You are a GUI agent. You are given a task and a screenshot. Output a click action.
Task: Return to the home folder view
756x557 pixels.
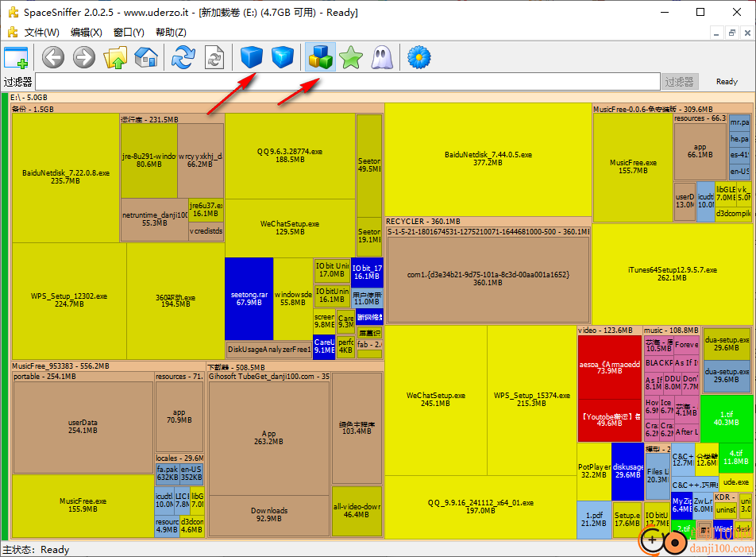tap(146, 58)
